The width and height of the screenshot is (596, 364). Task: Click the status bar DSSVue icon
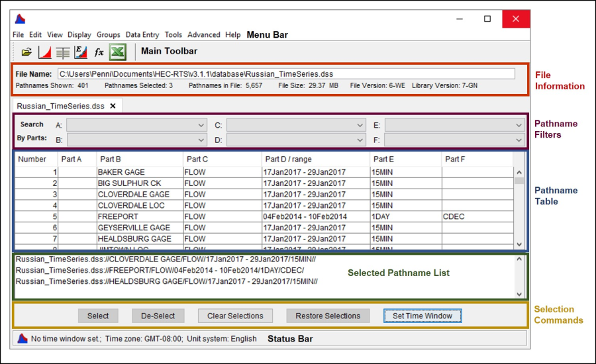coord(23,338)
